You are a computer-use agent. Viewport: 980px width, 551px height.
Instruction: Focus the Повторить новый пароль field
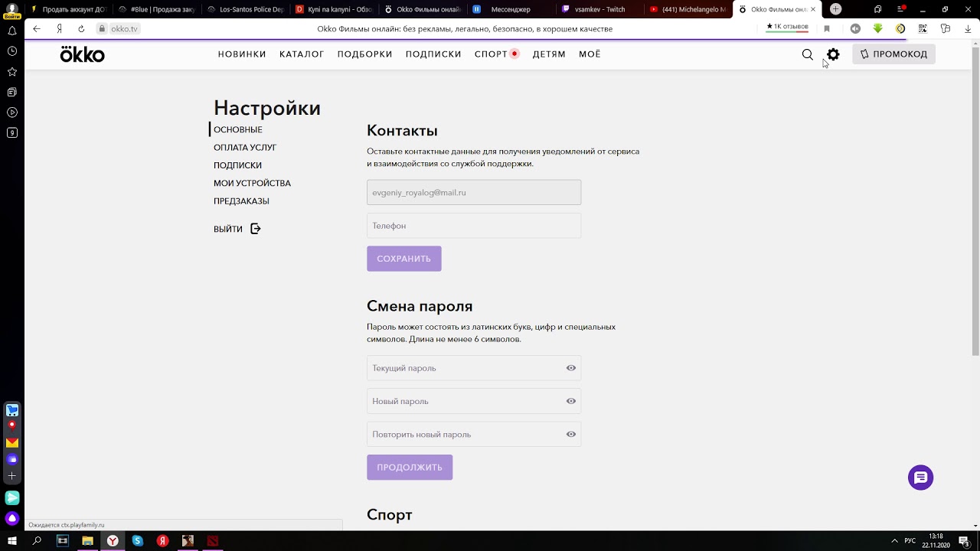(474, 434)
